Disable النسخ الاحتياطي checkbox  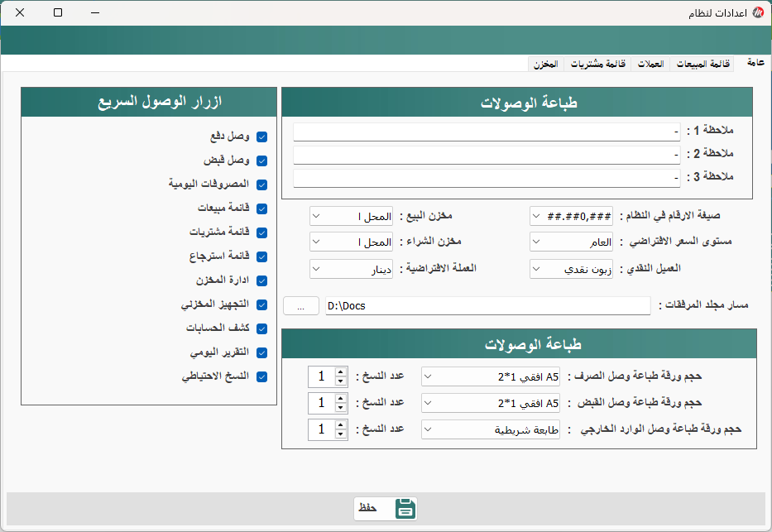(x=262, y=377)
